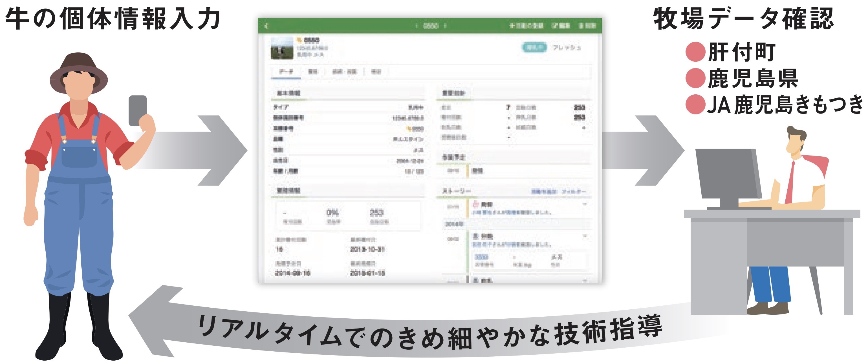Viewport: 868px width, 364px height.
Task: Go to previous cow before 0550
Action: 416,26
